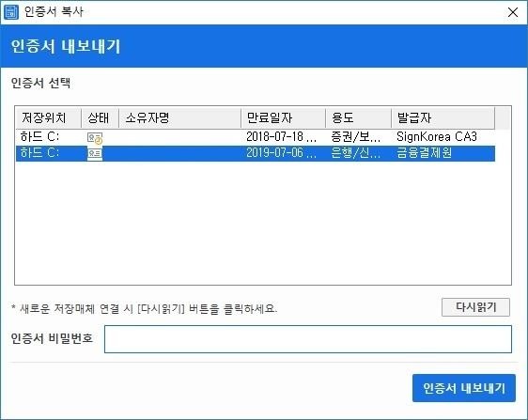
Task: Click the 다시읽기 refresh button
Action: click(x=475, y=307)
